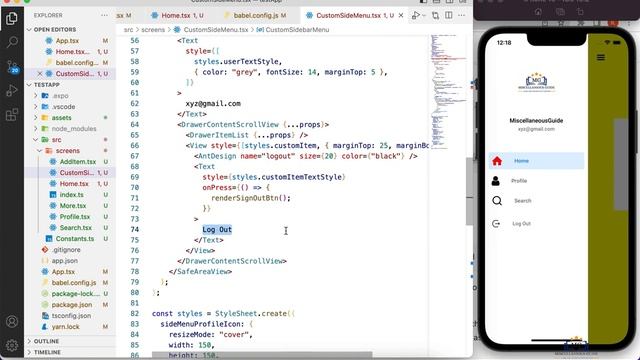Open babel.config in Open Editors list

coord(77,62)
